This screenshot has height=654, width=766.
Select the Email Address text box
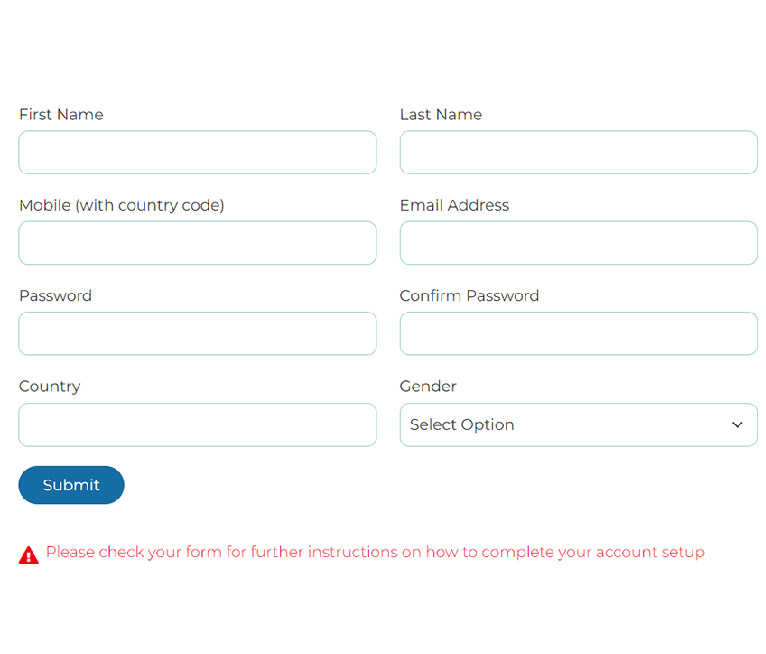[578, 243]
